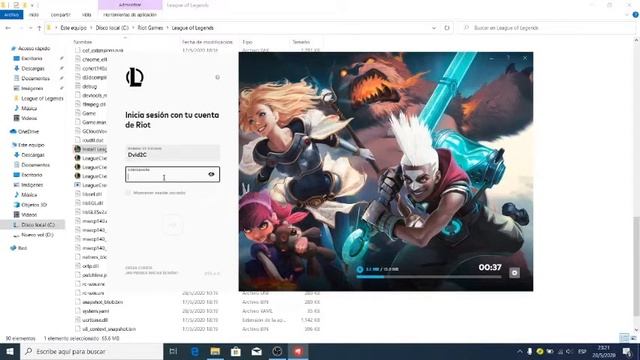This screenshot has height=360, width=640.
Task: Select the ucrtbase.dll file
Action: pos(96,320)
